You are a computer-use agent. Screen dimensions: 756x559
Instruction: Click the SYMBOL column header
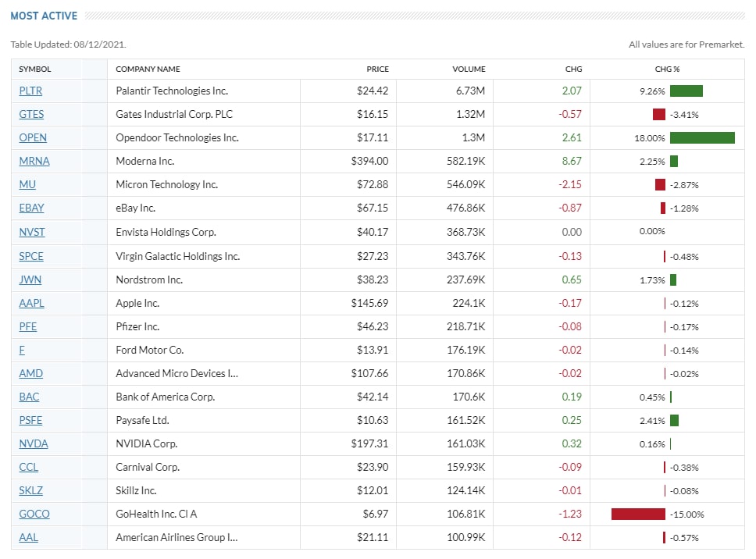[34, 69]
